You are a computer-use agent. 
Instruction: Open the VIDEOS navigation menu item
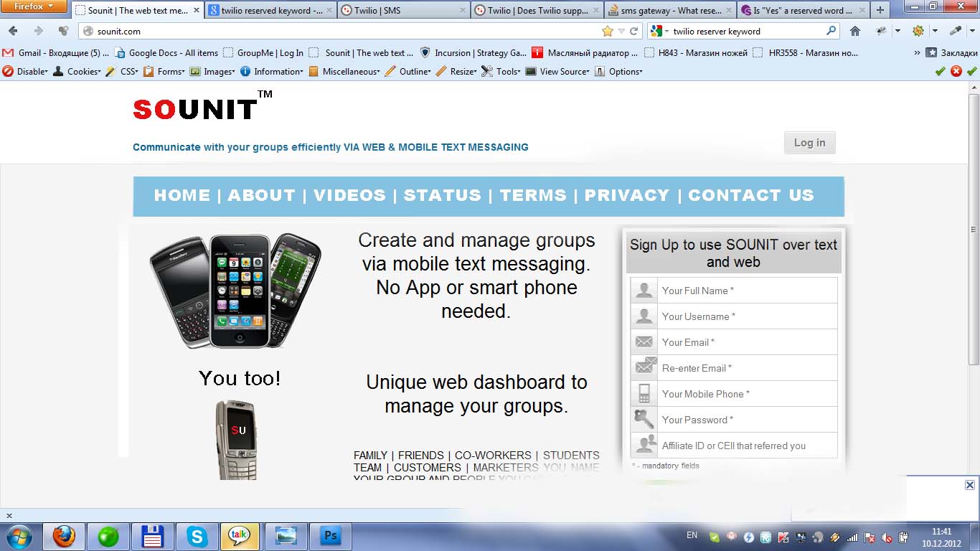tap(349, 195)
